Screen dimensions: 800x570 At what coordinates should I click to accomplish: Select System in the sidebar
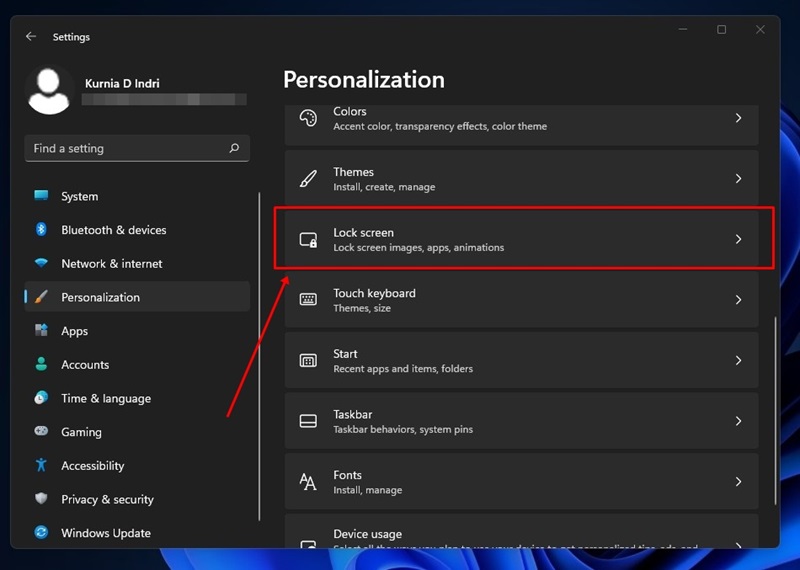click(x=80, y=196)
